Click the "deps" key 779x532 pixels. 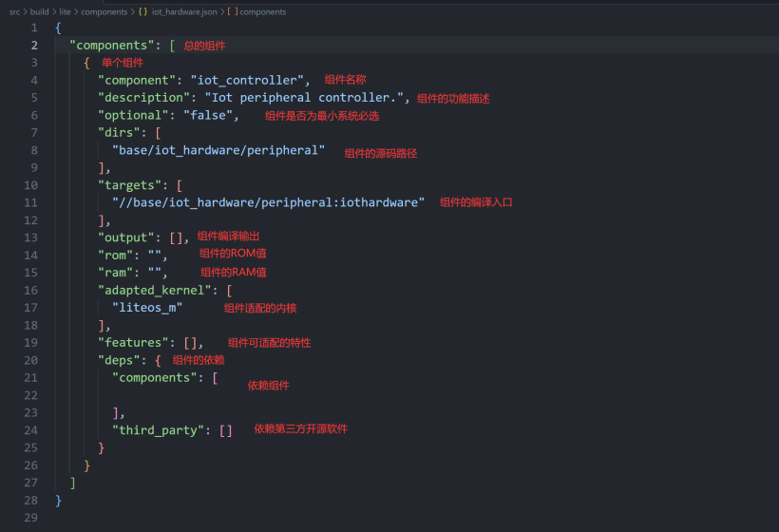click(x=120, y=360)
